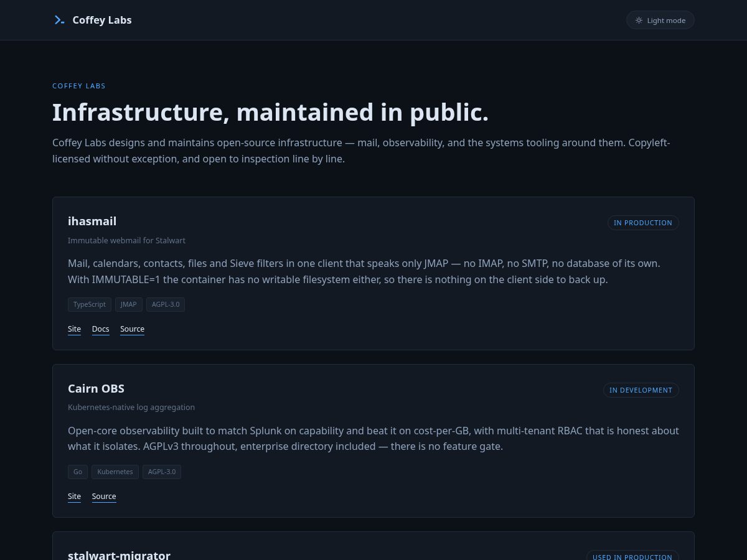Open the Cairn OBS Site link
The height and width of the screenshot is (560, 747).
[x=74, y=497]
